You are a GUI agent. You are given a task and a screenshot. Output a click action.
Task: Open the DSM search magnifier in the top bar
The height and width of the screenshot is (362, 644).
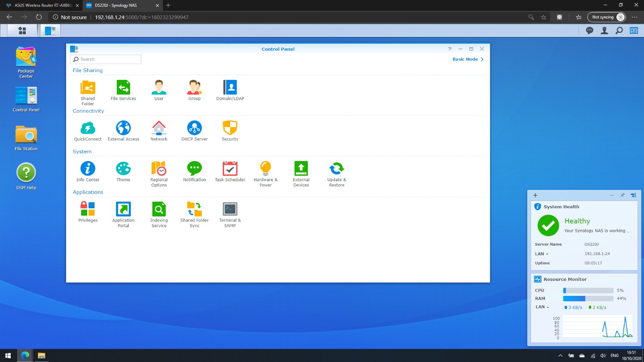[x=619, y=30]
